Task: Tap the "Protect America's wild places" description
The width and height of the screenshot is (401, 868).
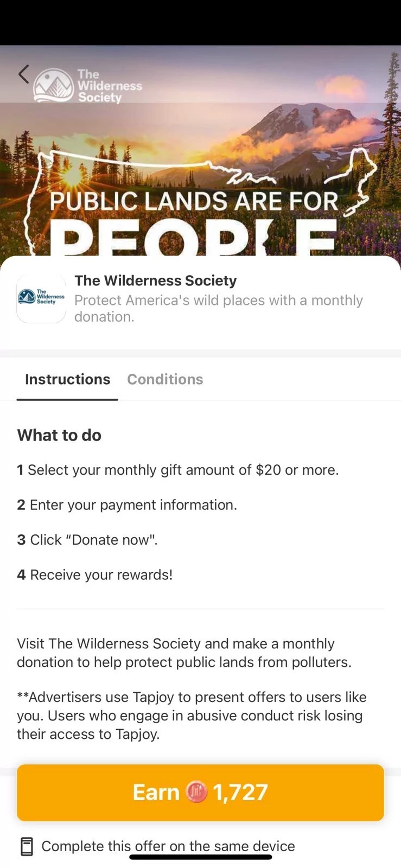Action: 218,308
